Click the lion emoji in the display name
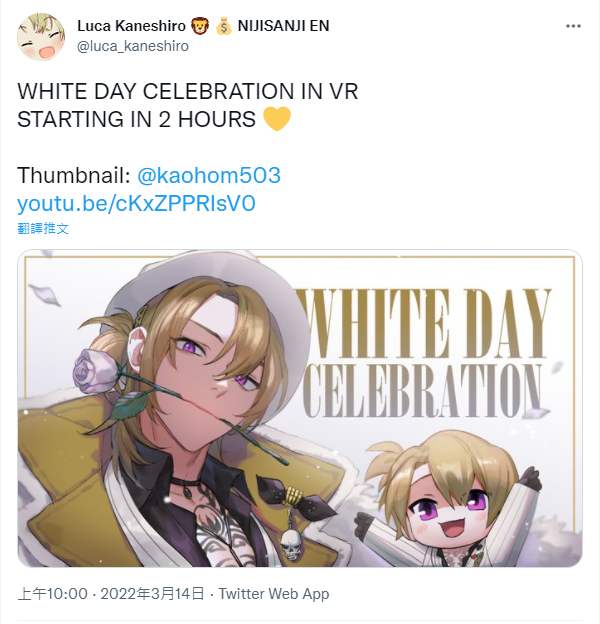This screenshot has height=624, width=600. pyautogui.click(x=200, y=26)
